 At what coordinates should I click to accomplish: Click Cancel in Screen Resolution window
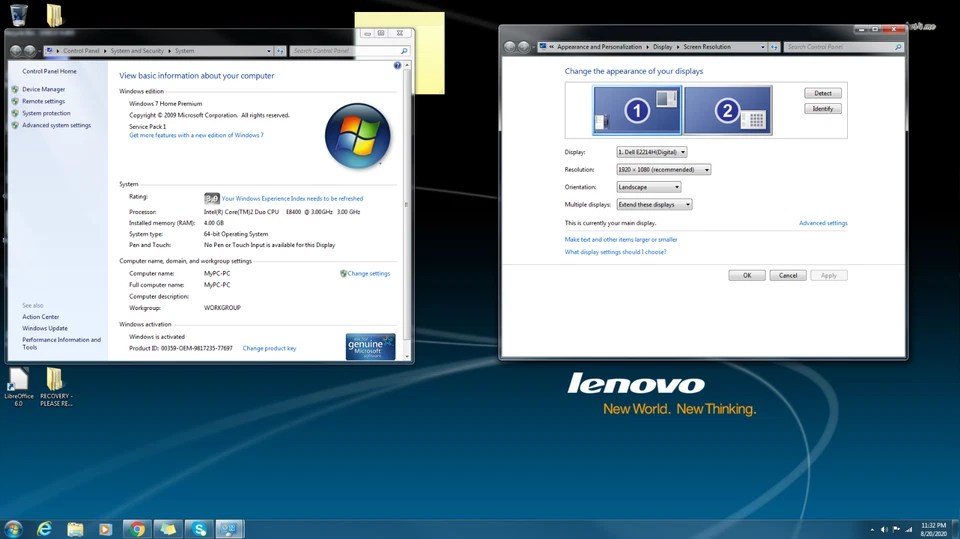(x=788, y=276)
